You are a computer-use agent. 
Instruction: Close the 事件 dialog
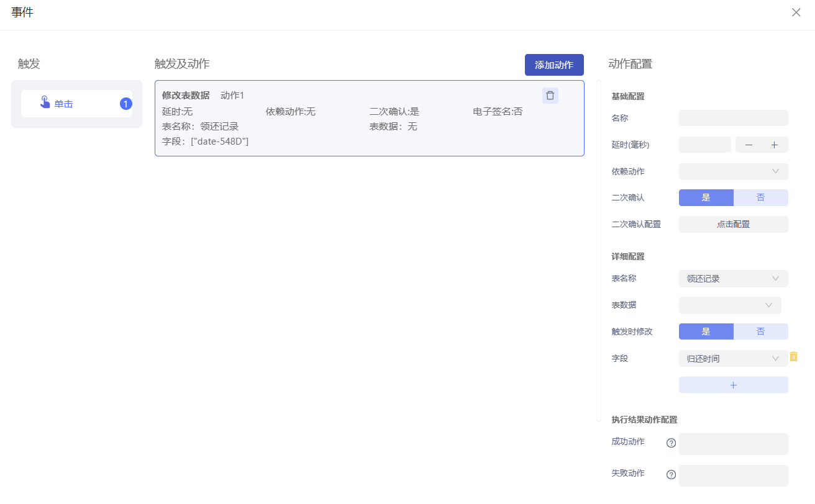click(796, 12)
